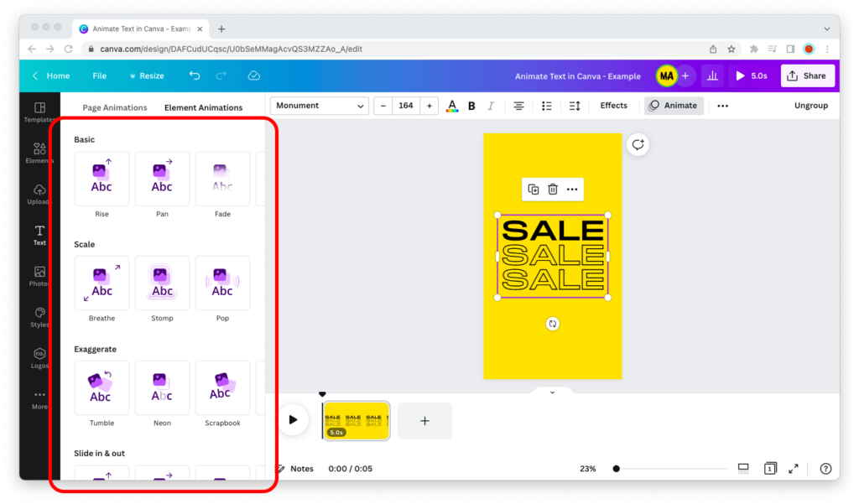Open the Photos sidebar panel
This screenshot has width=859, height=504.
pos(39,277)
